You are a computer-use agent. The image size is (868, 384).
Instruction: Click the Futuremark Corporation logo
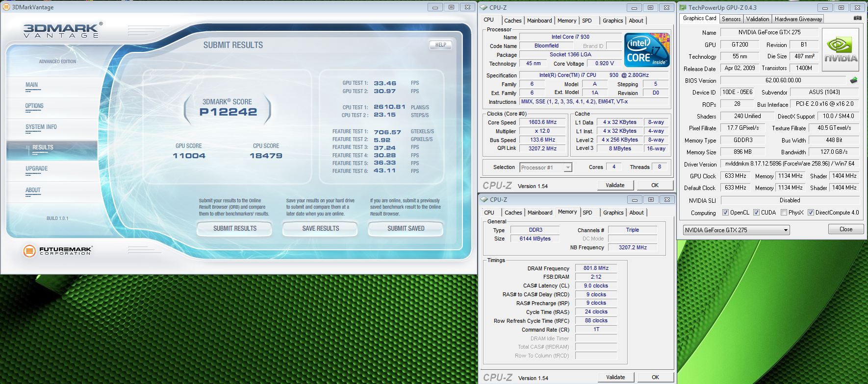pos(58,251)
